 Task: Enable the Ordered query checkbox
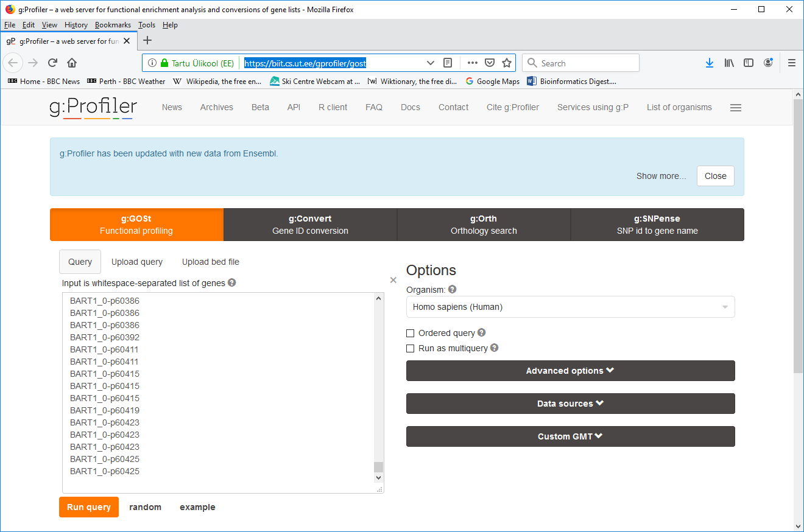[411, 333]
